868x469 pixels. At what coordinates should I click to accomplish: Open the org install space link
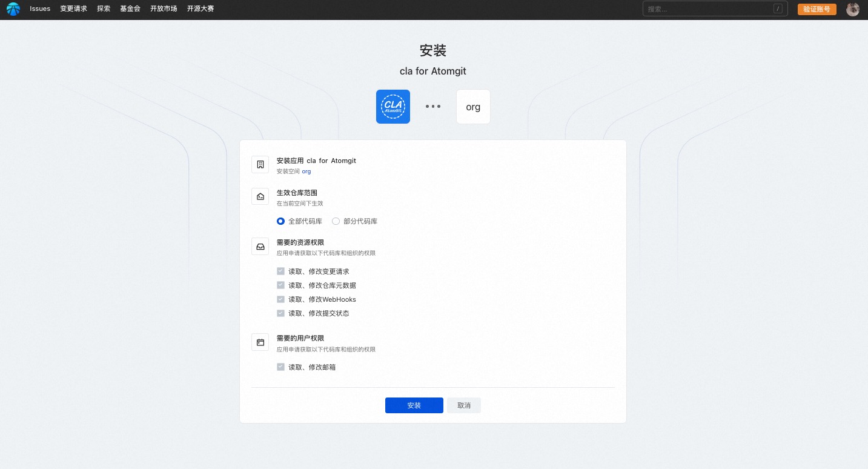click(306, 171)
